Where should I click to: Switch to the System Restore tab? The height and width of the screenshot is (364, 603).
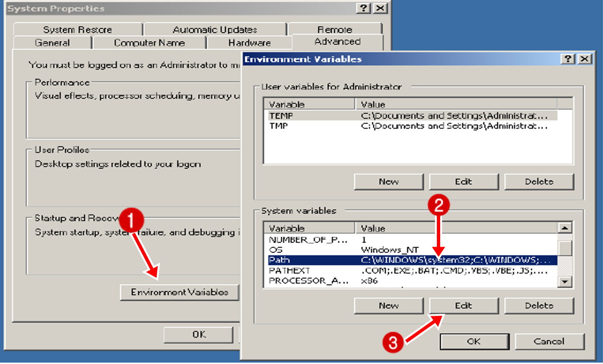(77, 29)
